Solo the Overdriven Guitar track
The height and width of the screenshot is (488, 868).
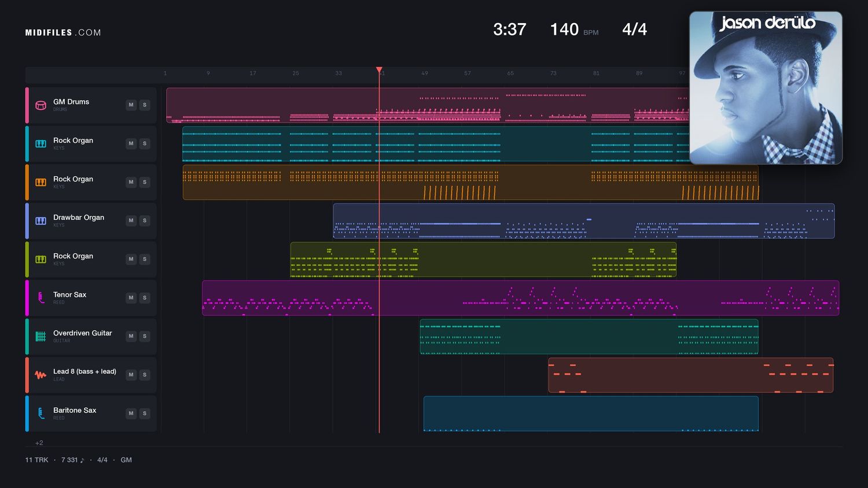pyautogui.click(x=145, y=336)
